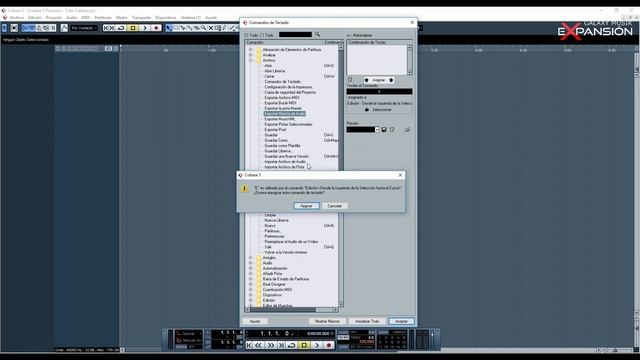Expand the Dispositivos folder in command tree

tap(250, 295)
